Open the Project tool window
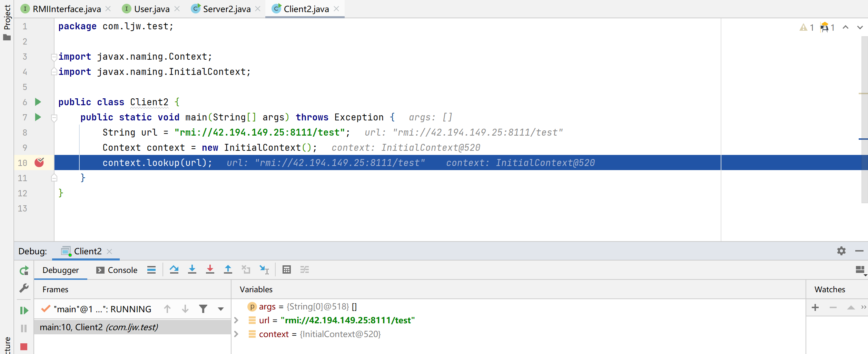This screenshot has height=354, width=868. (7, 22)
